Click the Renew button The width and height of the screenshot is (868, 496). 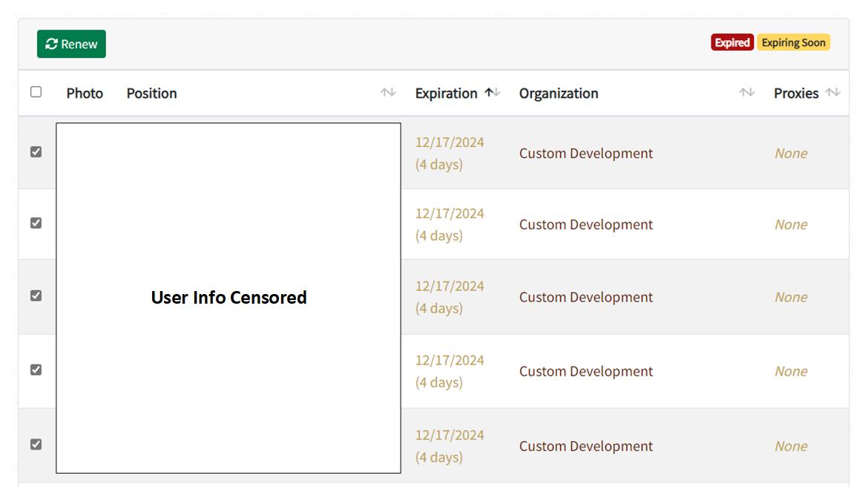tap(71, 44)
